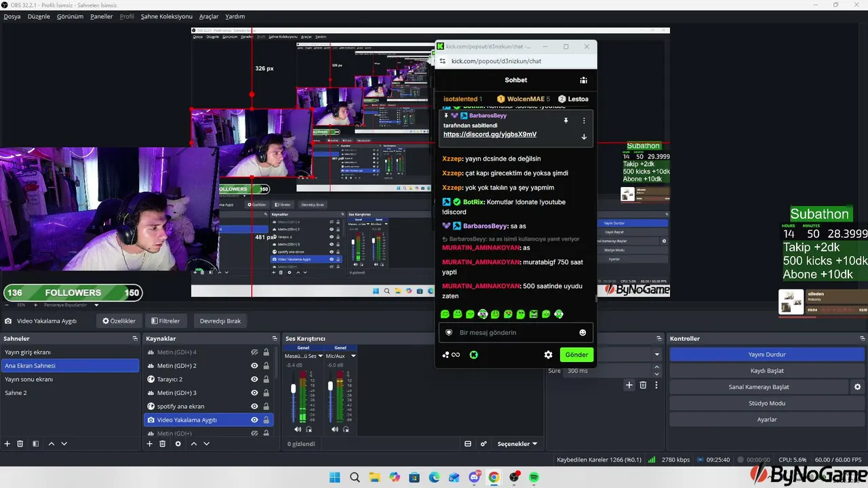Add a new scene with the plus icon
Image resolution: width=868 pixels, height=488 pixels.
(x=7, y=444)
